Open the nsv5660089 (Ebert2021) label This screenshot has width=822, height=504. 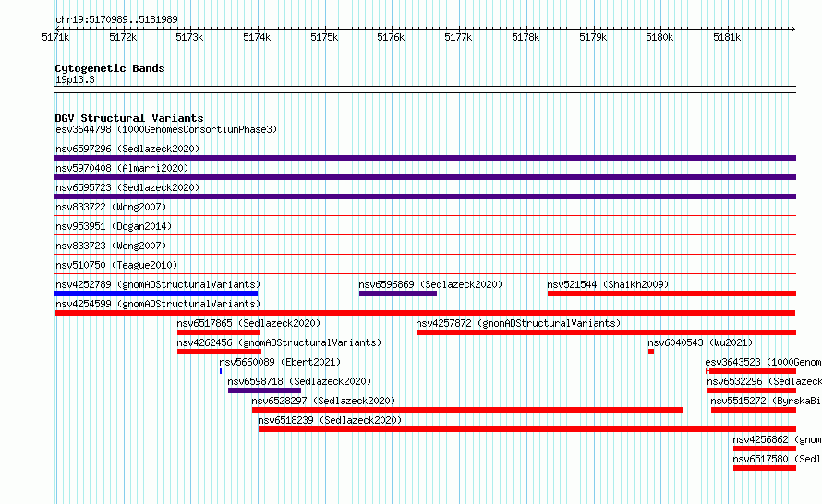click(x=280, y=362)
